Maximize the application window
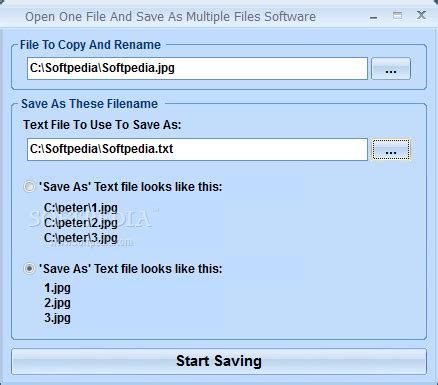 397,15
